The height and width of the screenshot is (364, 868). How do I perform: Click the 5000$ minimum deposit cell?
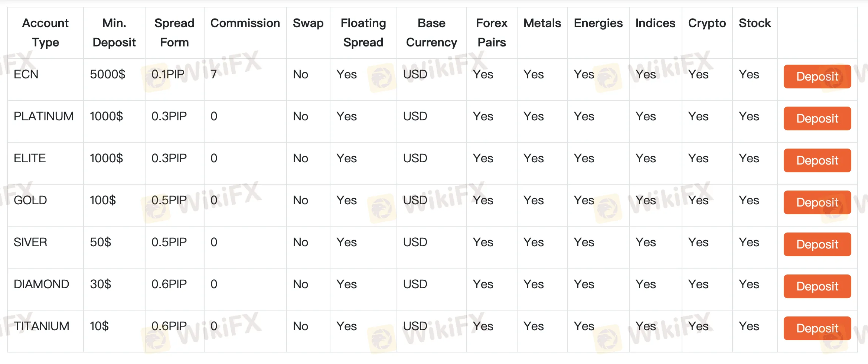point(107,74)
